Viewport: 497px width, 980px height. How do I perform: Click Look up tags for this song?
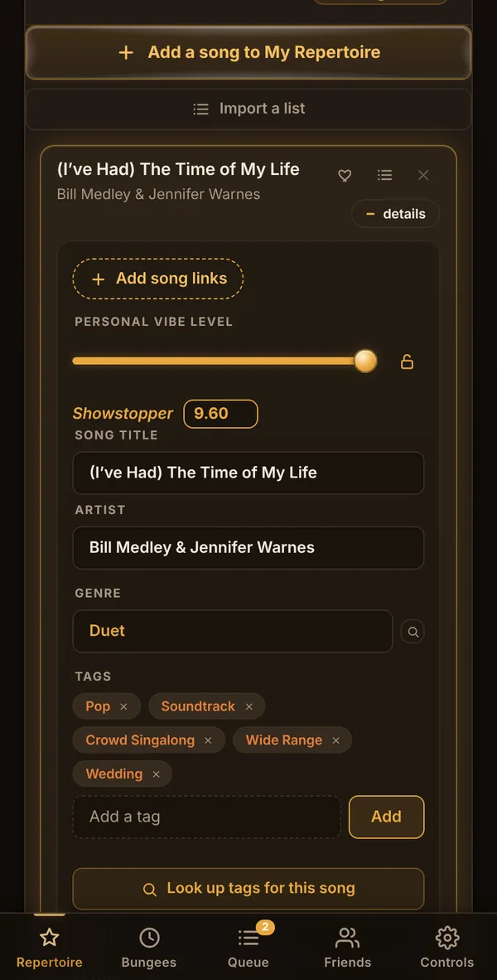point(248,889)
